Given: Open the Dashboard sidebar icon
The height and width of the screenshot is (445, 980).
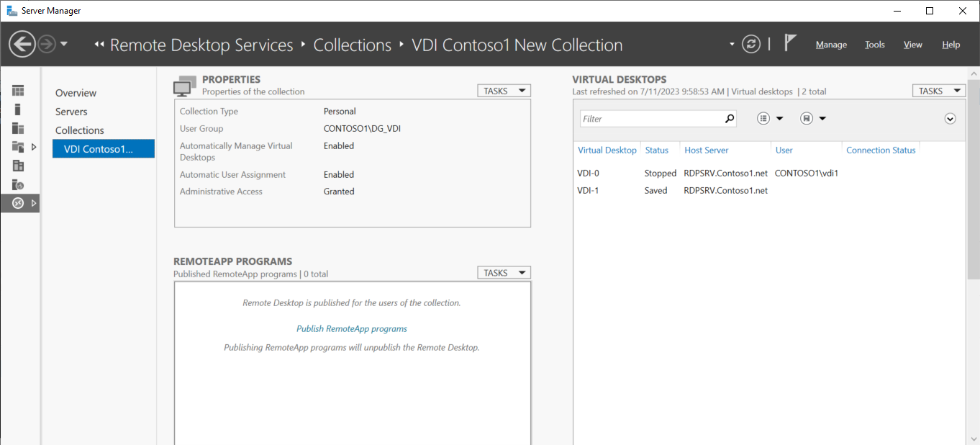Looking at the screenshot, I should click(18, 91).
